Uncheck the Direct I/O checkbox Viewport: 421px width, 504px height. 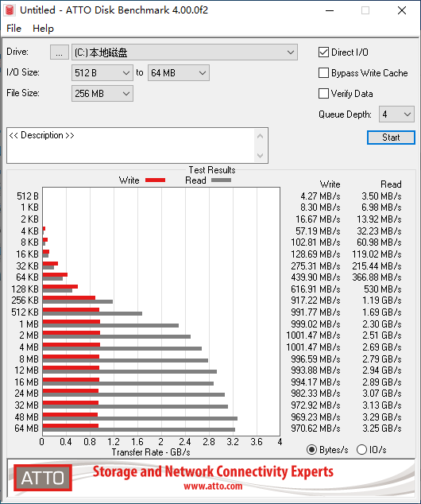coord(323,52)
